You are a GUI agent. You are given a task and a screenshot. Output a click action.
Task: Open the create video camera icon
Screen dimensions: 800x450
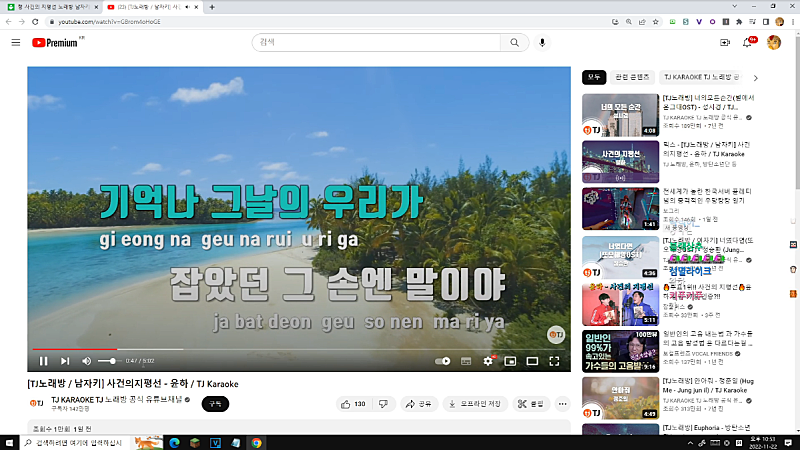coord(724,43)
